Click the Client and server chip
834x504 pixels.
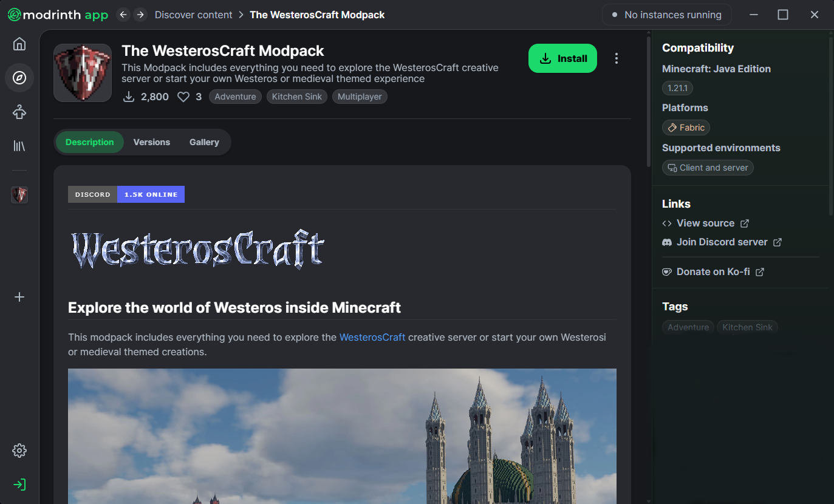(x=708, y=168)
